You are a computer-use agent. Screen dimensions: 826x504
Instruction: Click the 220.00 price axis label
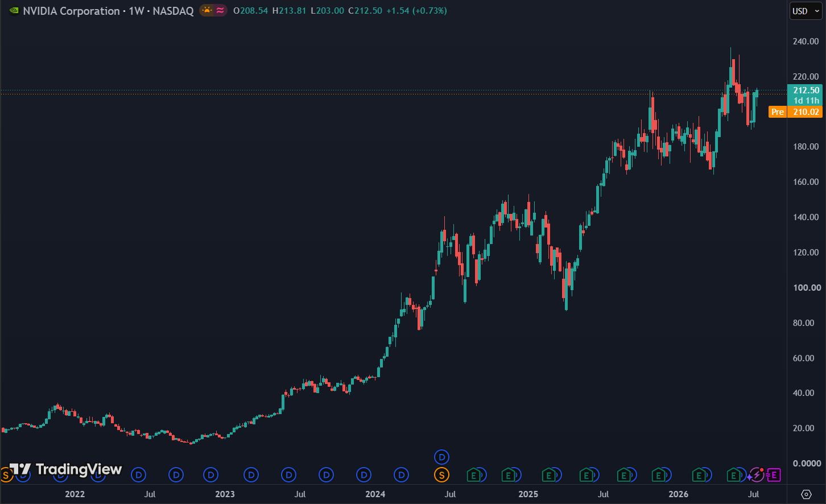click(806, 77)
